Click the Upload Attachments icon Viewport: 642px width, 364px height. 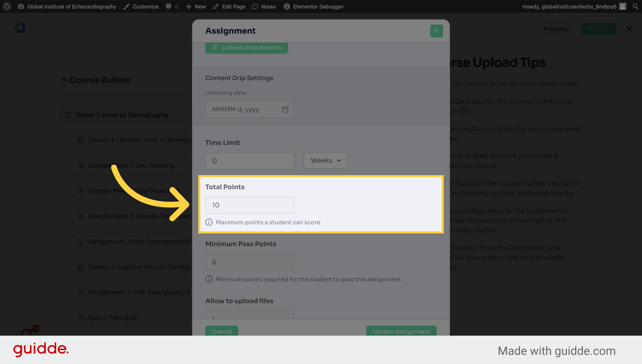point(215,47)
